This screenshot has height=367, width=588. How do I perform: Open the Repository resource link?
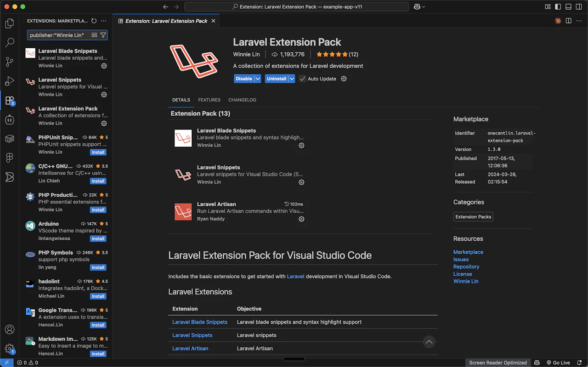click(466, 267)
